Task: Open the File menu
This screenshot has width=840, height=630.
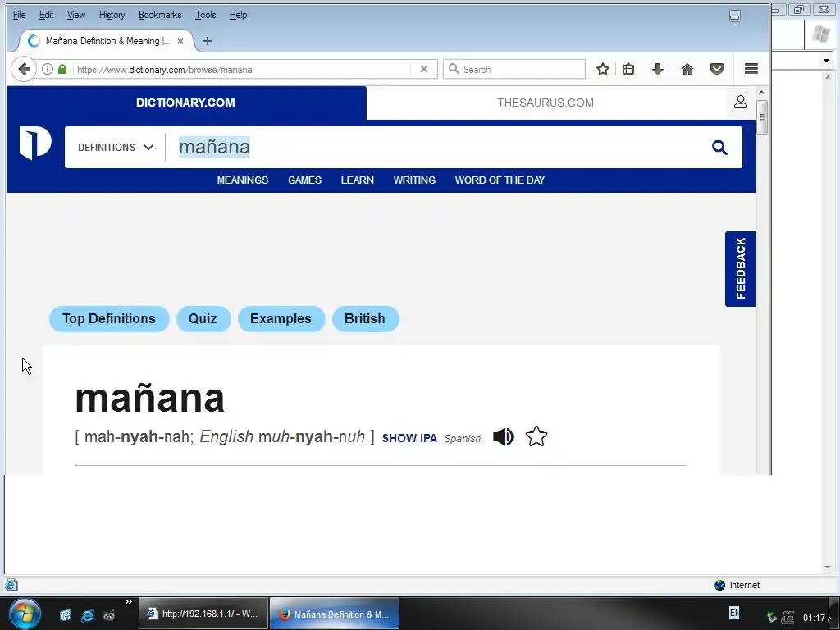Action: tap(20, 15)
